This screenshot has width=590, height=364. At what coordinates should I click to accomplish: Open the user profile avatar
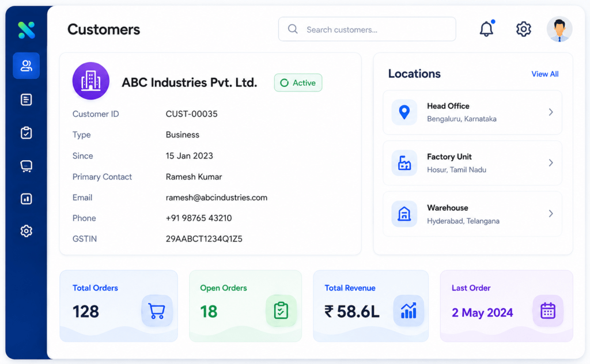coord(559,29)
